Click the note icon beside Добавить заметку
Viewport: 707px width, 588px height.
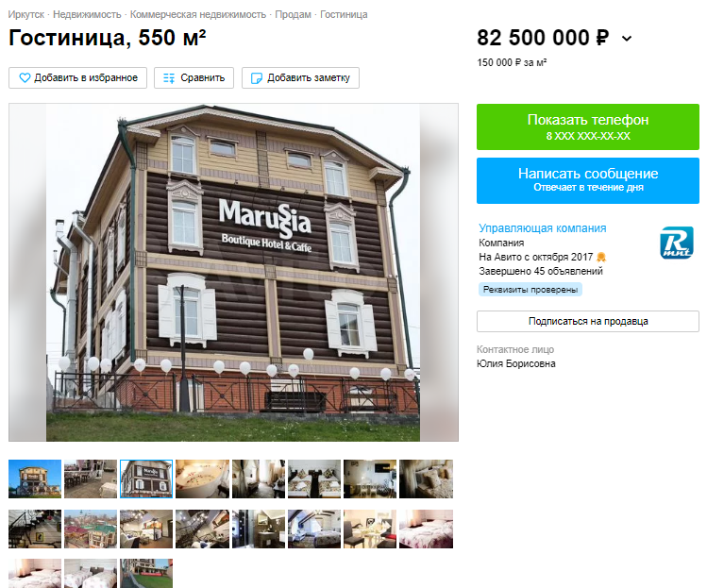tap(256, 78)
